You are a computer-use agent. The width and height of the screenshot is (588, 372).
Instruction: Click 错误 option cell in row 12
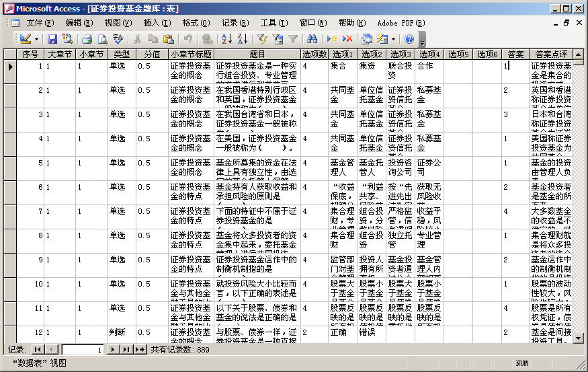pyautogui.click(x=371, y=334)
